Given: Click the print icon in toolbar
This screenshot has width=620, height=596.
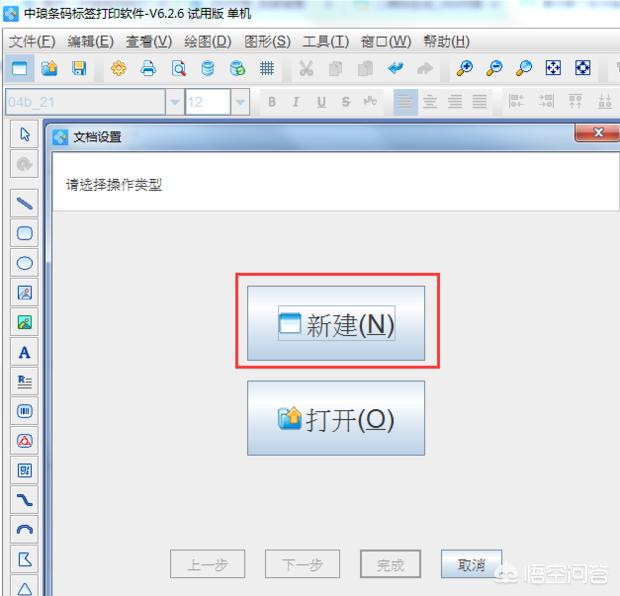Looking at the screenshot, I should (x=148, y=69).
